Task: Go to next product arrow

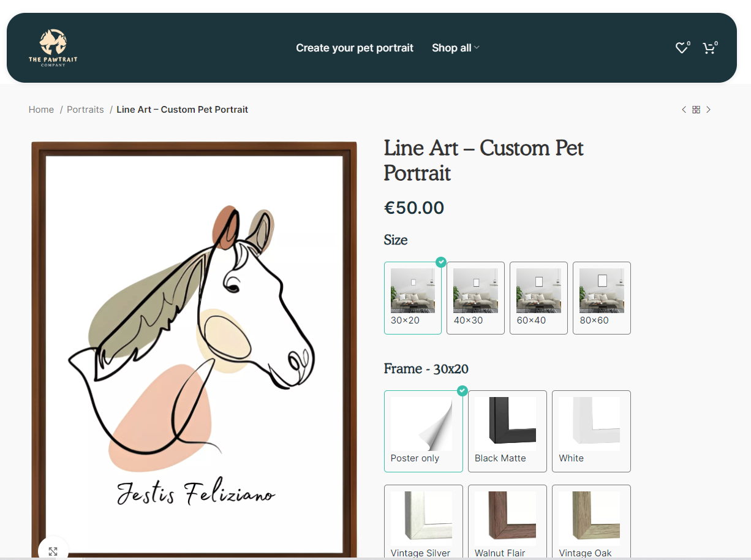Action: (x=709, y=110)
